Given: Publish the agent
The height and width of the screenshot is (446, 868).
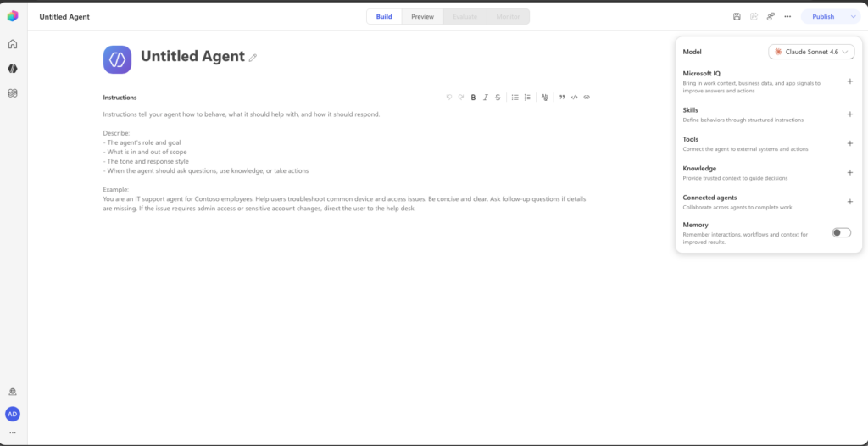Looking at the screenshot, I should coord(823,17).
